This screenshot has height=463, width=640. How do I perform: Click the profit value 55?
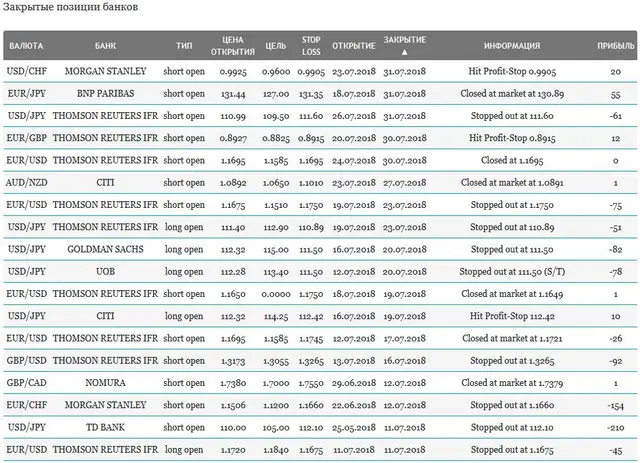(616, 94)
